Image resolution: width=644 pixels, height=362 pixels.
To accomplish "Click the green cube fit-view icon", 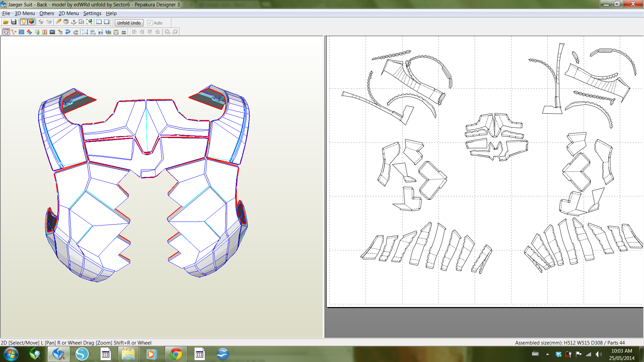I will [x=90, y=22].
